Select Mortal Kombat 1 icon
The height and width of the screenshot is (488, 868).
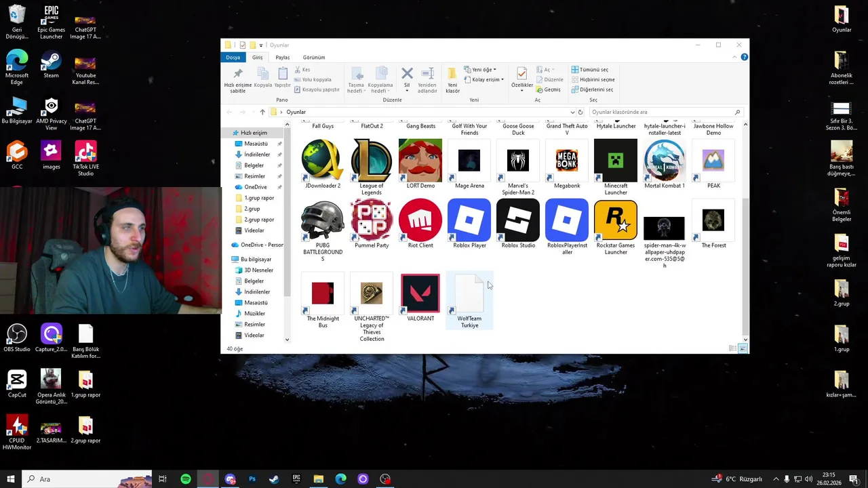click(665, 165)
